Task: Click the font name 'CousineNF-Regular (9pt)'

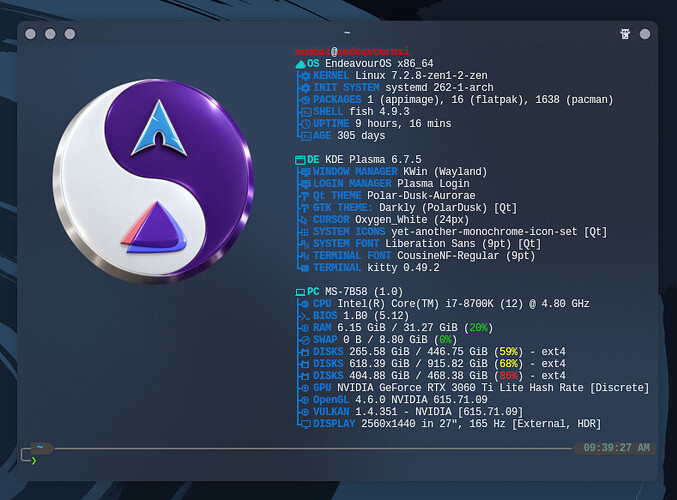Action: (466, 256)
